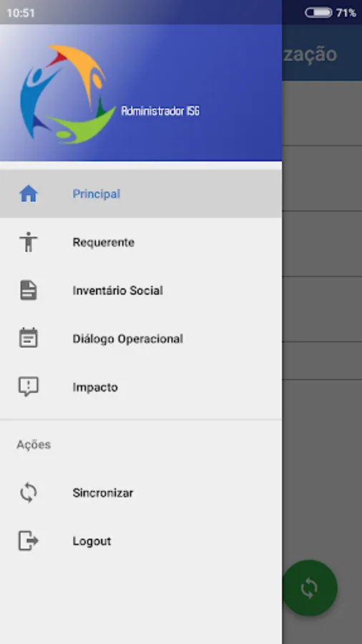Click the exclamation bubble icon for Impacto
The height and width of the screenshot is (644, 362).
point(29,386)
